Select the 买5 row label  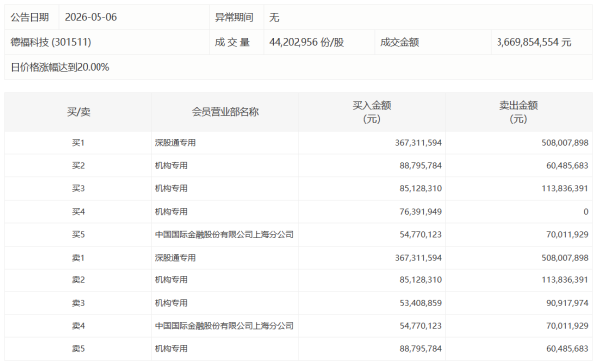[78, 234]
